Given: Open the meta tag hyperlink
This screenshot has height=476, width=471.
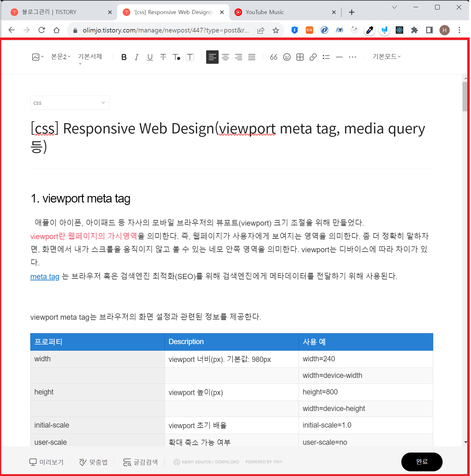Looking at the screenshot, I should 44,276.
